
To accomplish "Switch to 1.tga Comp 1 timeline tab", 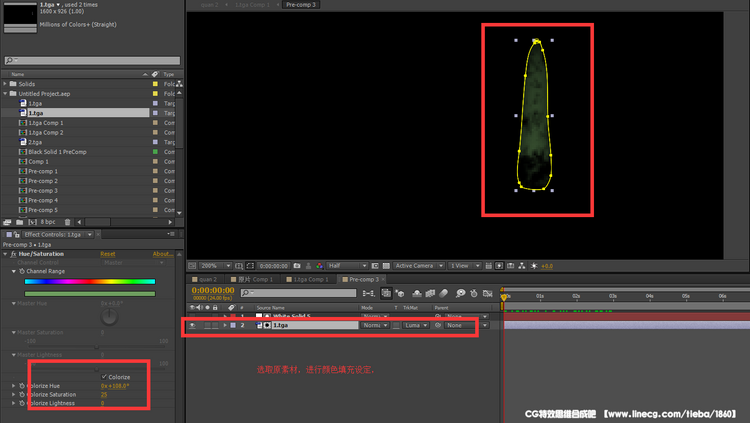I will click(307, 279).
